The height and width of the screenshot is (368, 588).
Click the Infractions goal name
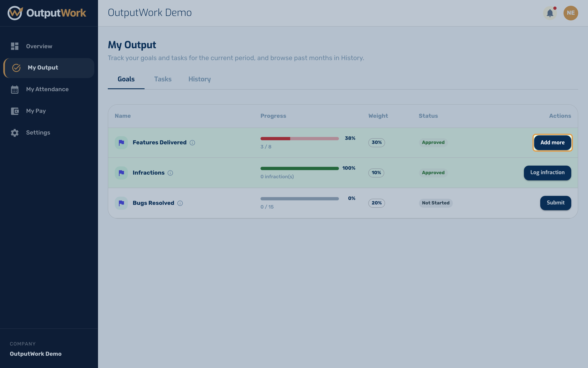click(148, 173)
